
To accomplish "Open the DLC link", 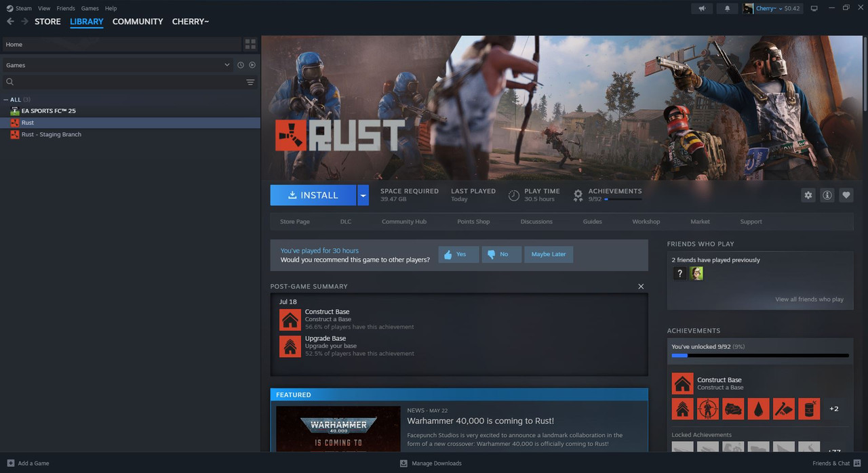I will 346,222.
